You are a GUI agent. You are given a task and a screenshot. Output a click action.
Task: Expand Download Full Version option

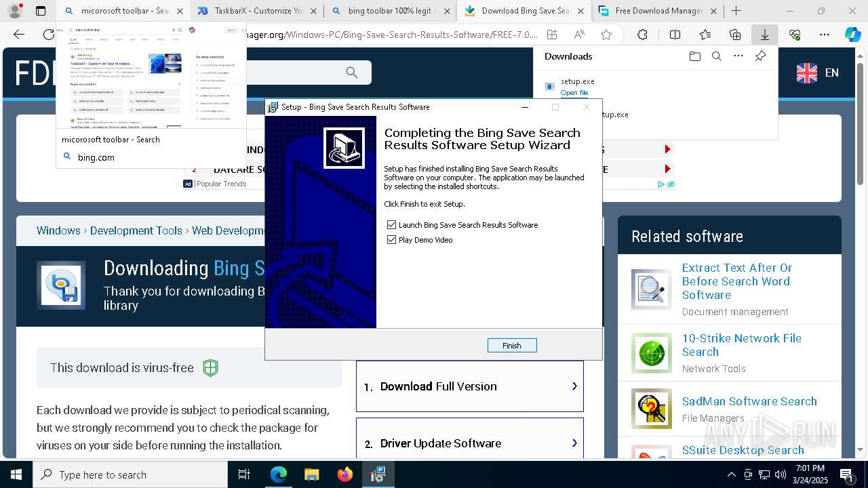pyautogui.click(x=470, y=386)
